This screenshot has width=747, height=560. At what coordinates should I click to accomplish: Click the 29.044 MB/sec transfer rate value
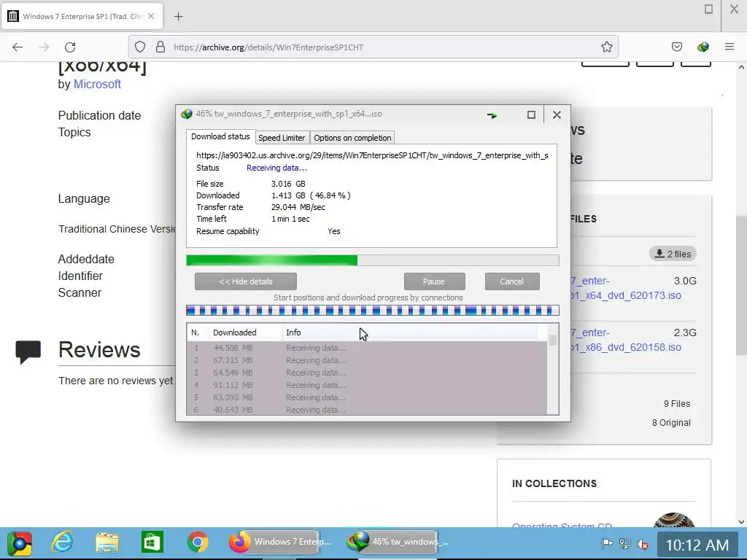[298, 207]
